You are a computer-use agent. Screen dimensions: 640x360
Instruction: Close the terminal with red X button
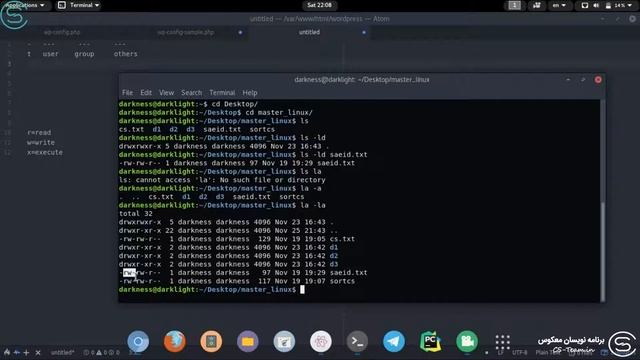tap(598, 80)
